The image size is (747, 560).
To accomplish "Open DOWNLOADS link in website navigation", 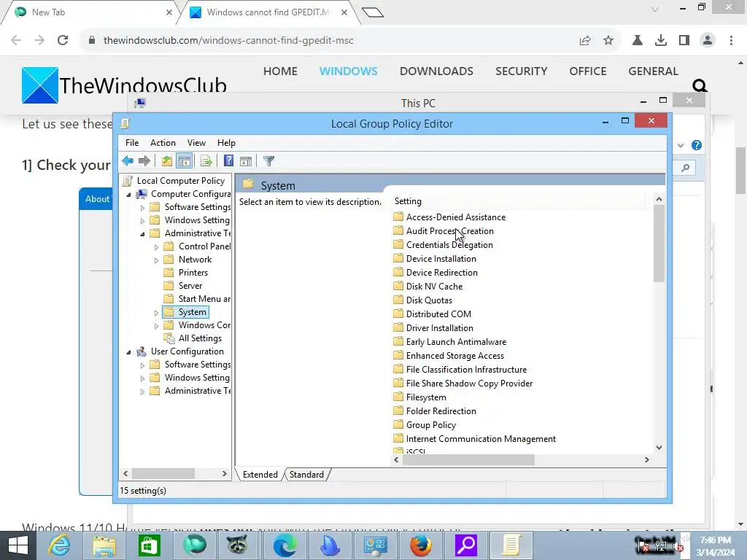I will click(x=436, y=71).
